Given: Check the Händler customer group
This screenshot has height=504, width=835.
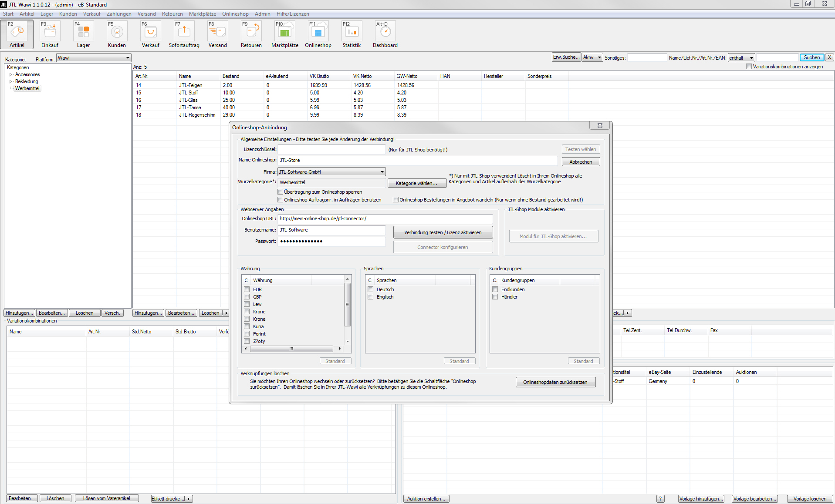Looking at the screenshot, I should [x=495, y=297].
